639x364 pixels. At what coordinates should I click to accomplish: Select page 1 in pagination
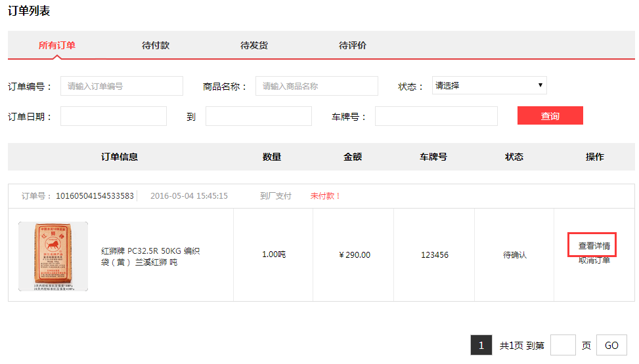pyautogui.click(x=481, y=345)
